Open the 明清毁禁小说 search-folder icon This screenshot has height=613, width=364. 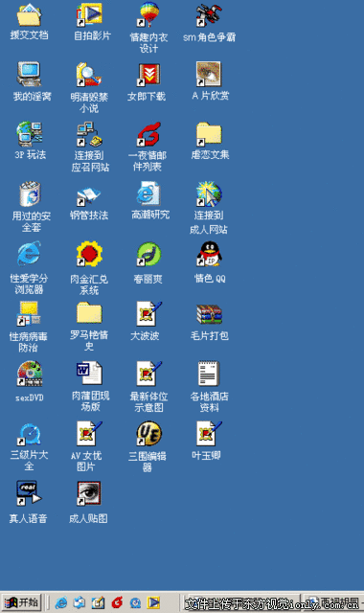coord(89,75)
